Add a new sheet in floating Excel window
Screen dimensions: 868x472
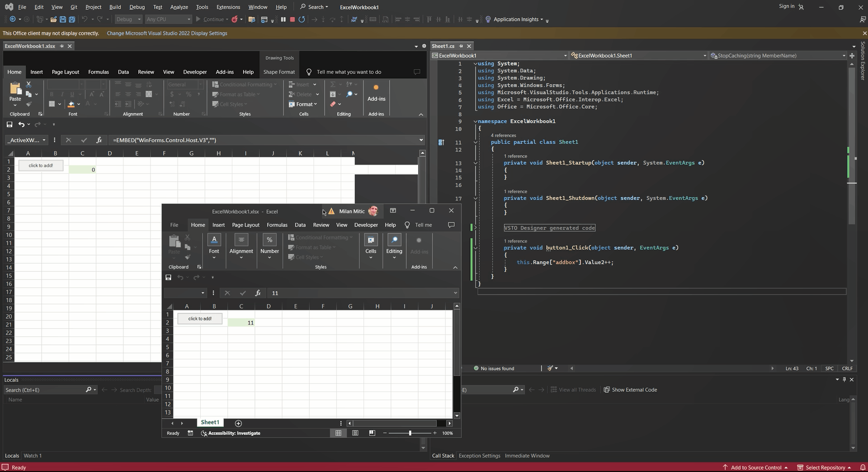click(x=238, y=423)
